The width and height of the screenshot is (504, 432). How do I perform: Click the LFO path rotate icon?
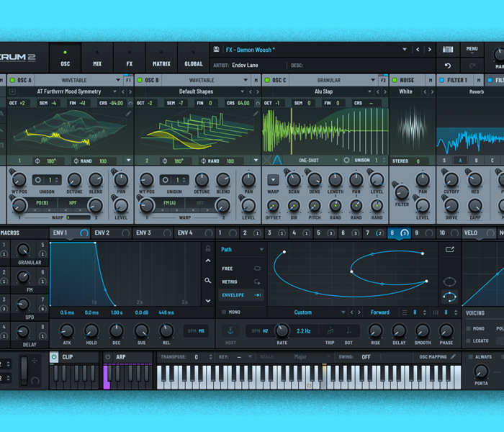click(449, 297)
